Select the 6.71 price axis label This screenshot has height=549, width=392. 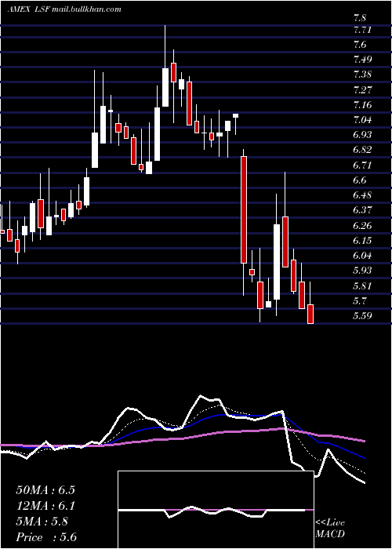[x=362, y=165]
